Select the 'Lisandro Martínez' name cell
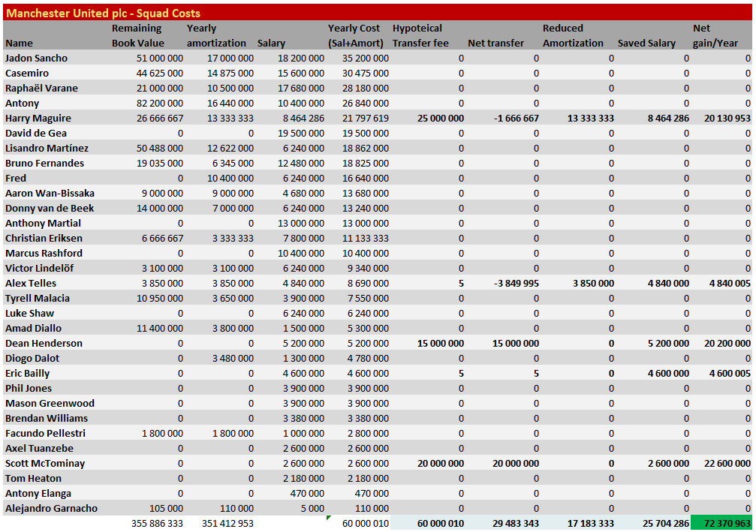This screenshot has height=532, width=756. (47, 148)
